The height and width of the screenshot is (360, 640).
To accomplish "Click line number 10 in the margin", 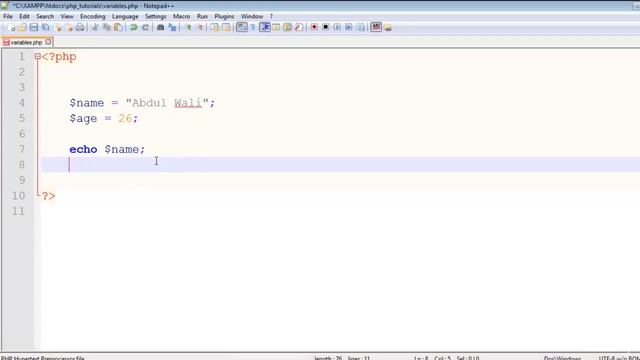I will (18, 196).
